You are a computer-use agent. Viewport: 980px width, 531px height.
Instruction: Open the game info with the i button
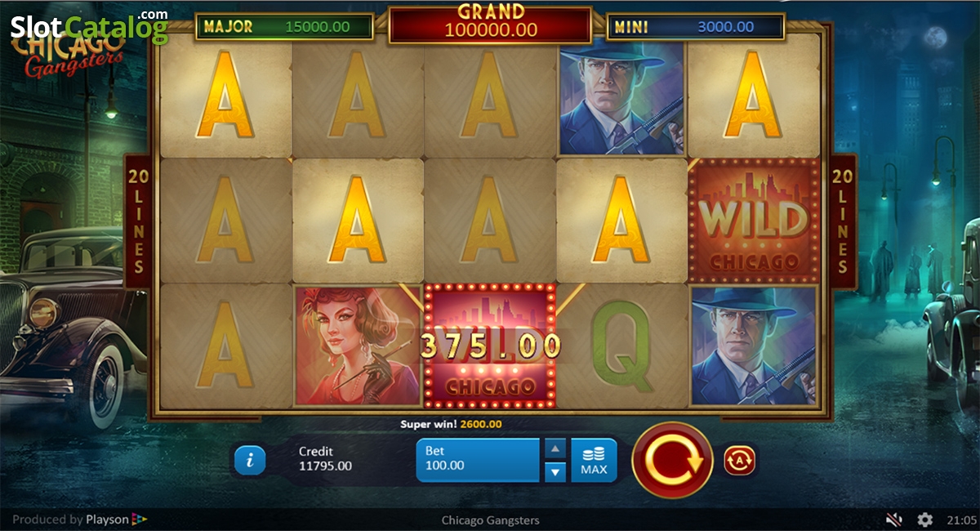tap(250, 461)
